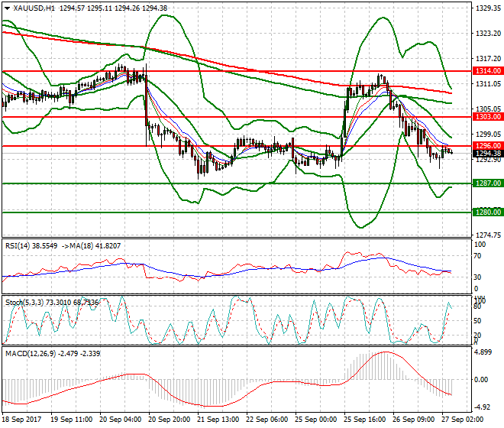Select the green 1280.00 support level tag
The height and width of the screenshot is (428, 504).
click(x=488, y=212)
